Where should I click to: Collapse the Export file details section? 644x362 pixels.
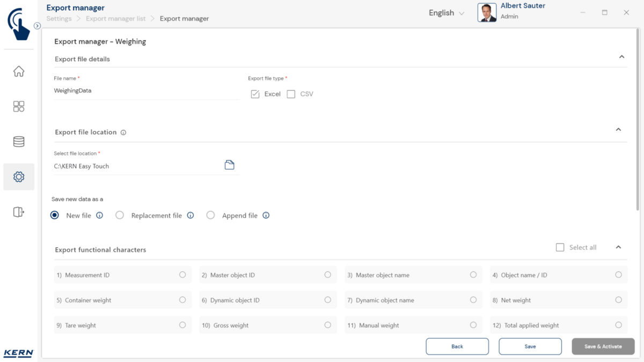pos(621,57)
